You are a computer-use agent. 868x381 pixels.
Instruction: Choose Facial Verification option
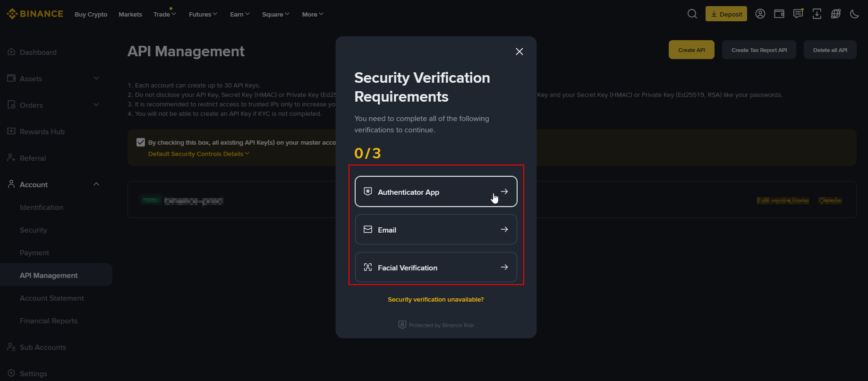click(x=436, y=267)
